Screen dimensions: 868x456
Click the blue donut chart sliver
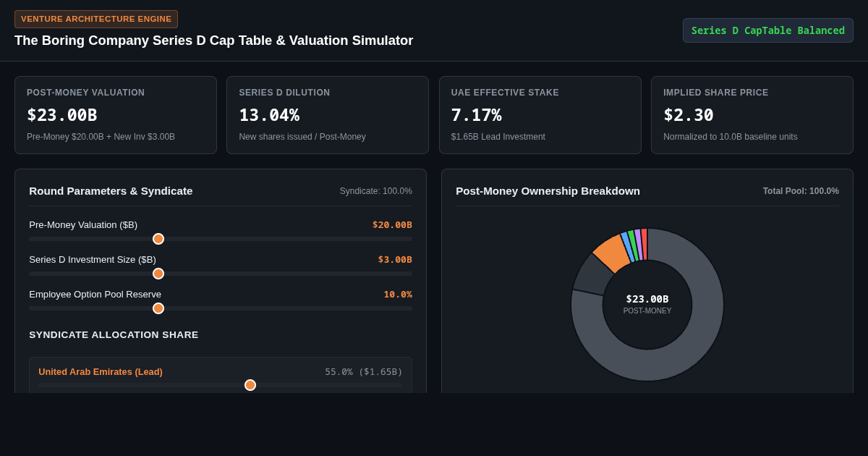point(627,247)
